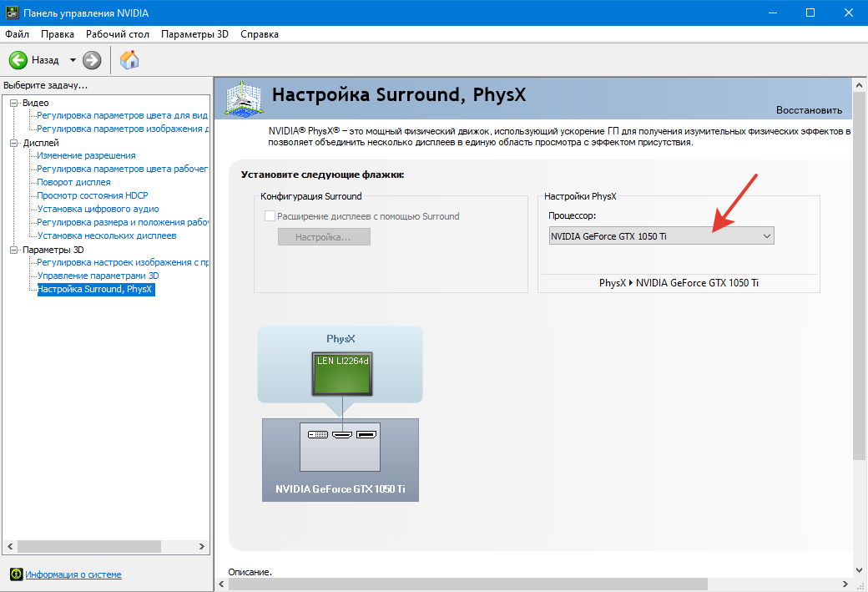Collapse the Дисплей tree section
The width and height of the screenshot is (868, 592).
(14, 143)
